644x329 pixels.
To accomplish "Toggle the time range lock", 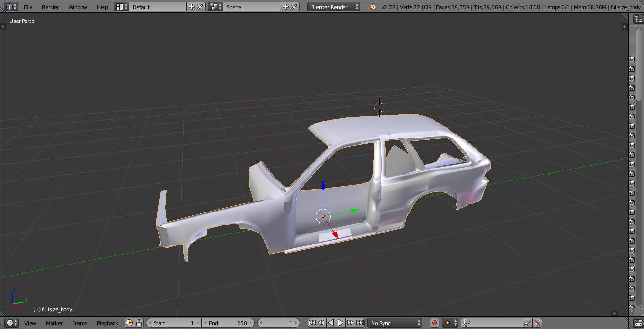I will pos(139,323).
